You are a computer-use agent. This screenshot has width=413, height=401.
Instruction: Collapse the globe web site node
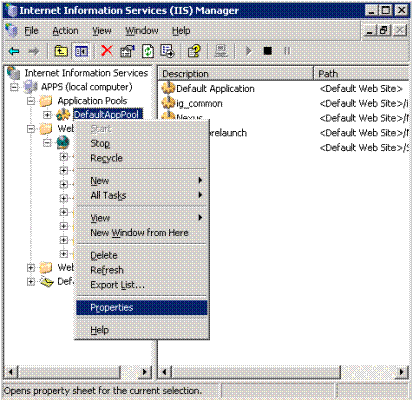[47, 143]
